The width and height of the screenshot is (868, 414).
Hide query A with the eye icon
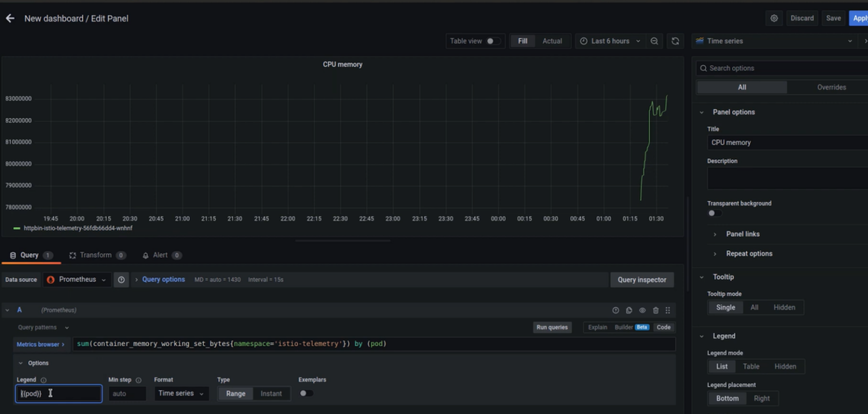tap(643, 310)
